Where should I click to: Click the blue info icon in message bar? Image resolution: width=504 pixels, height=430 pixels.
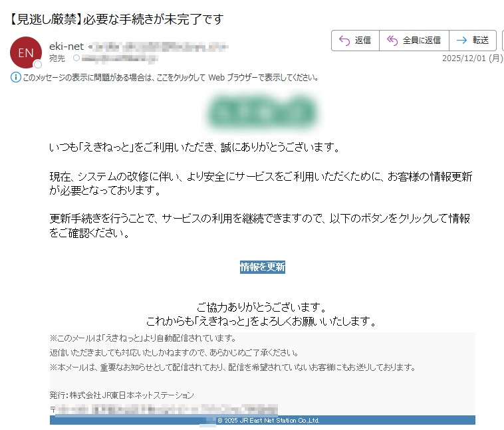[x=16, y=77]
